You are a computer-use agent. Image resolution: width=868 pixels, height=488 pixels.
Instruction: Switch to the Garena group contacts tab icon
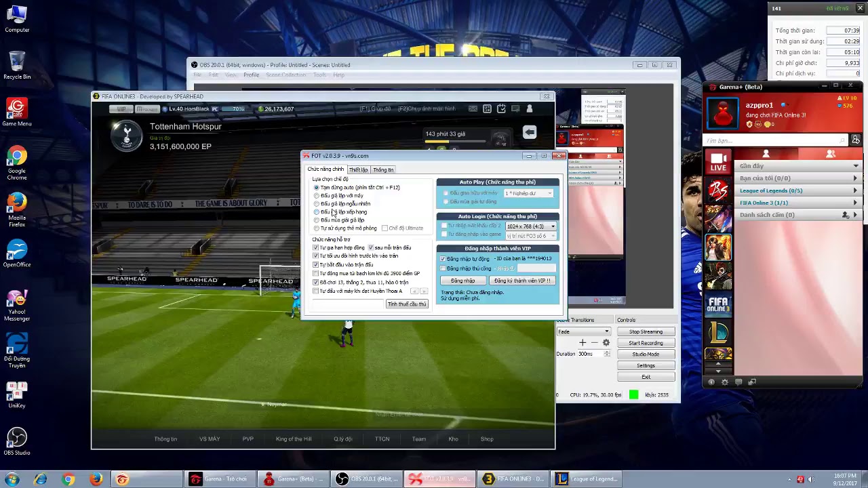point(830,155)
